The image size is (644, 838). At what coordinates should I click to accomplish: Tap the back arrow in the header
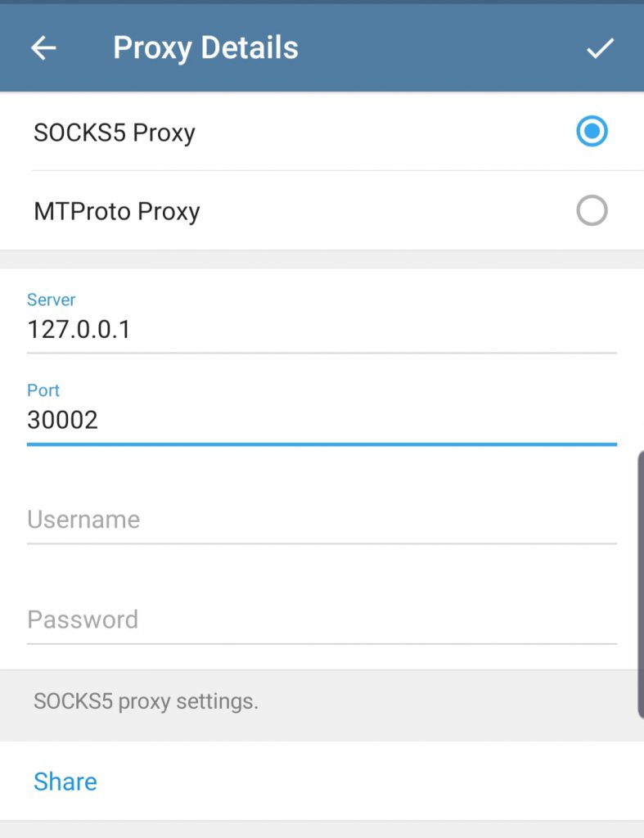click(43, 48)
